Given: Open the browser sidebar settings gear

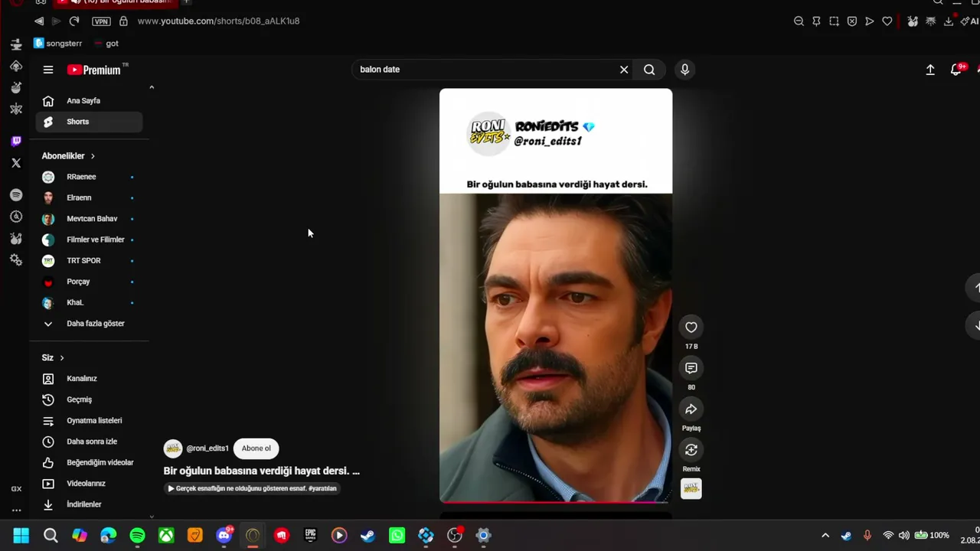Looking at the screenshot, I should pyautogui.click(x=16, y=260).
